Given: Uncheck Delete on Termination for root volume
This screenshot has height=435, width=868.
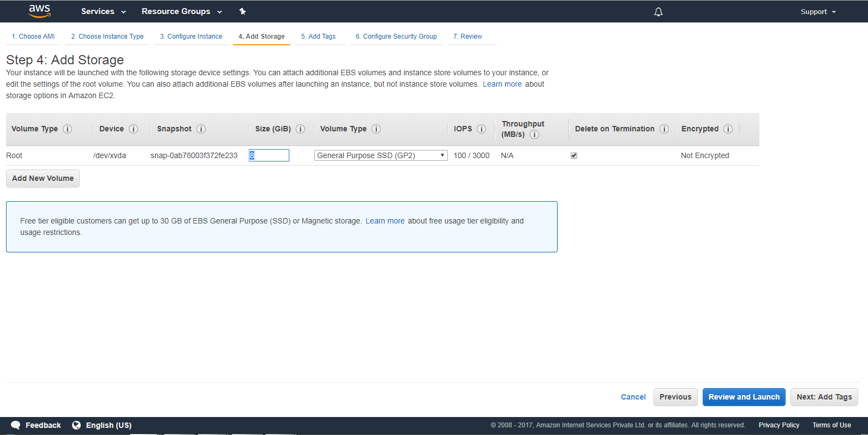Looking at the screenshot, I should (574, 155).
